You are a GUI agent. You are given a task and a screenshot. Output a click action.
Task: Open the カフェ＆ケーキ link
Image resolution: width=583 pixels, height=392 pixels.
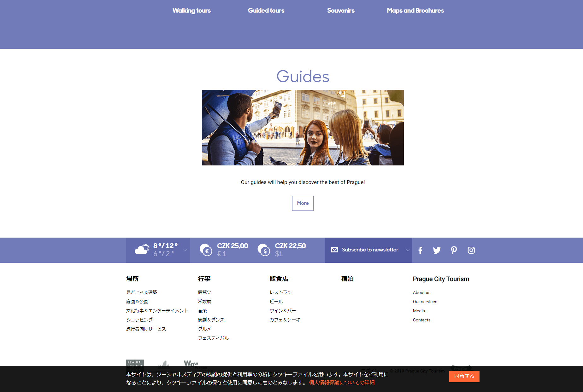[285, 320]
